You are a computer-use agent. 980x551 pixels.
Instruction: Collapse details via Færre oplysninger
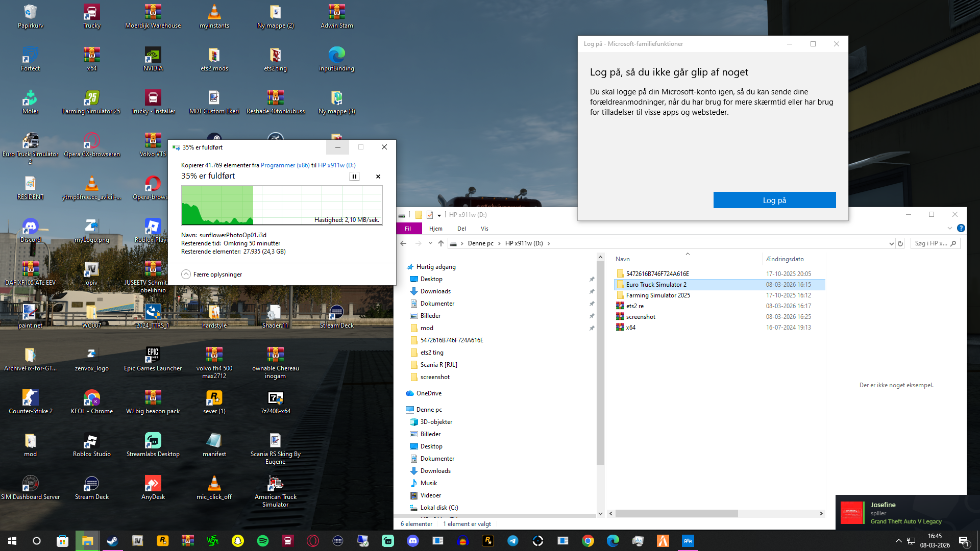[212, 274]
